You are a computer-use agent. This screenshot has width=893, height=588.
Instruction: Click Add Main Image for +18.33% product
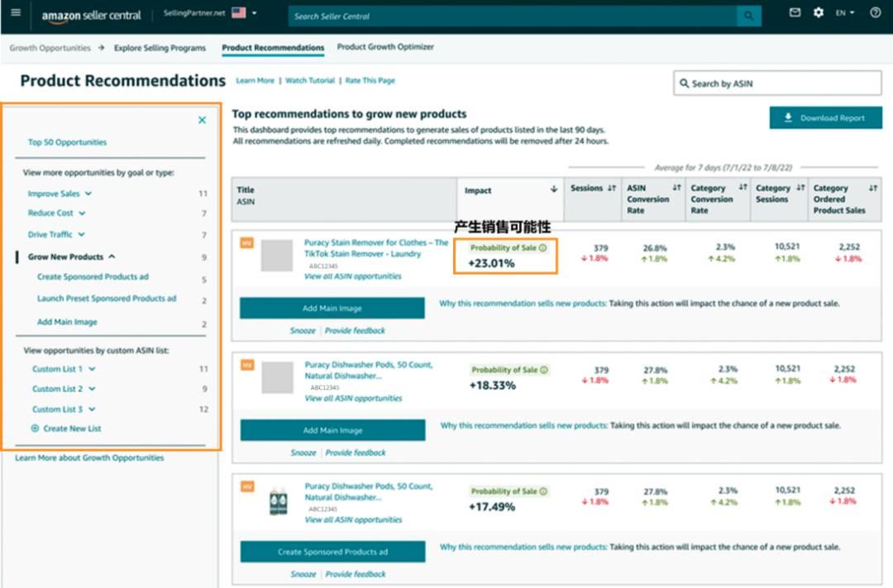(x=332, y=430)
